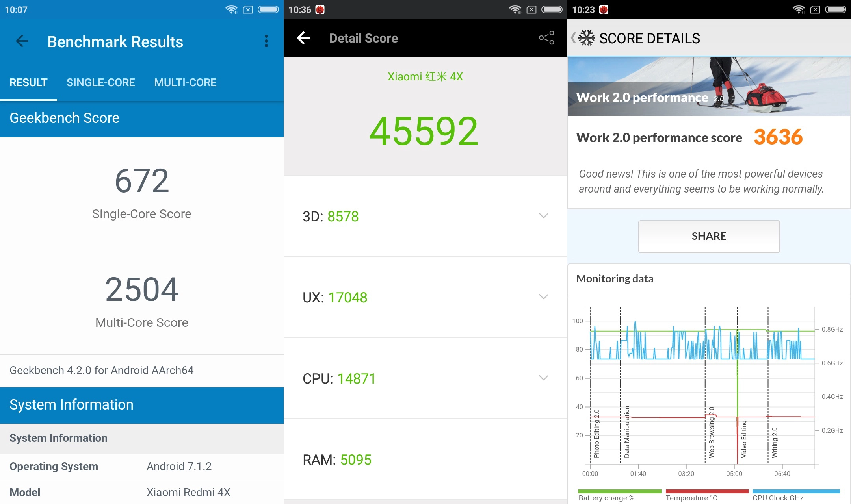Viewport: 851px width, 504px height.
Task: Tap Geekbench 4.2.0 for Android AArch64 text
Action: 102,370
